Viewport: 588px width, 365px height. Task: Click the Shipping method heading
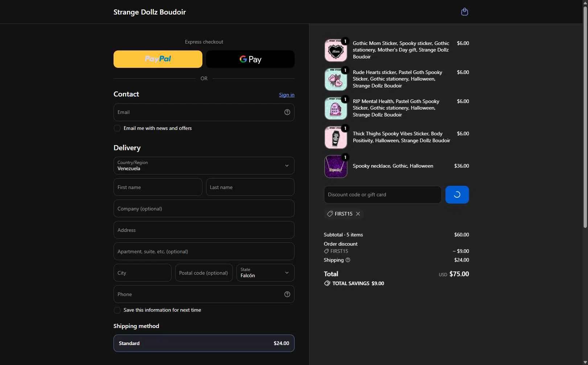point(136,326)
